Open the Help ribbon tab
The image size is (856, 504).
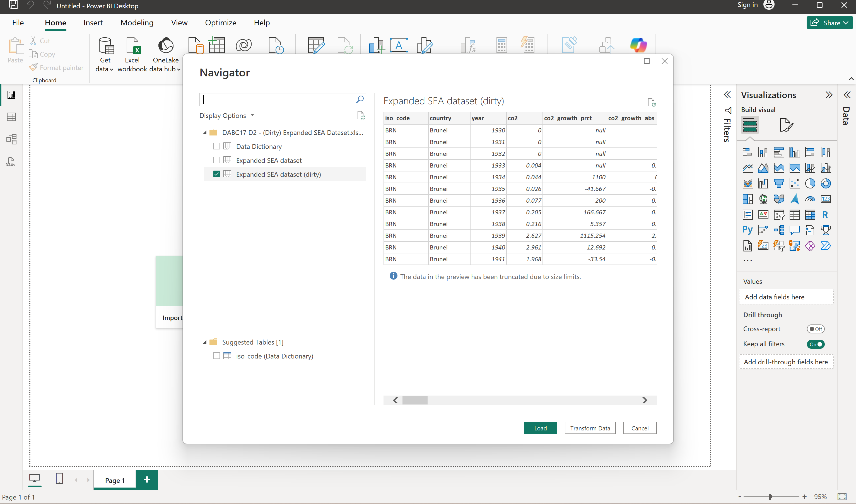click(262, 23)
